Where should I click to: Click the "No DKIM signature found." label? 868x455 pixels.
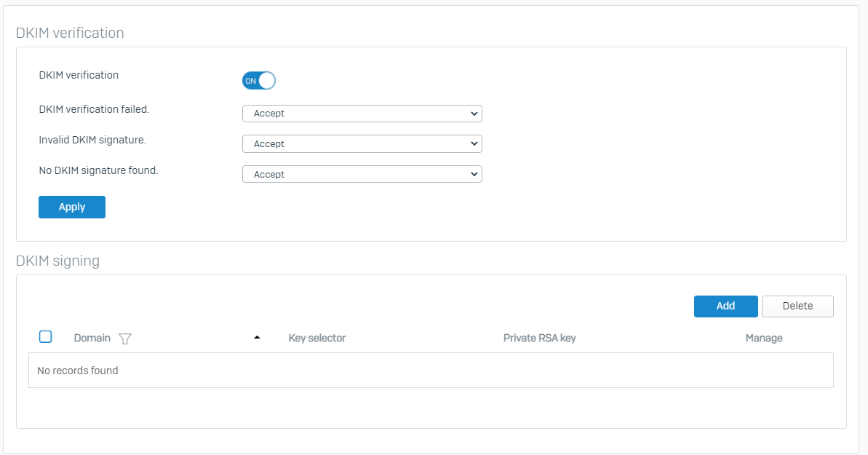point(98,170)
